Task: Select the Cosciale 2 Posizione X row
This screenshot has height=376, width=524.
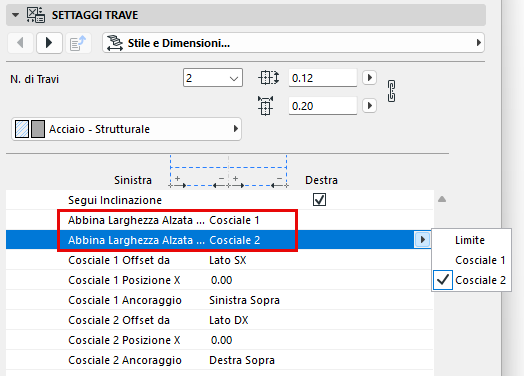Action: 219,340
